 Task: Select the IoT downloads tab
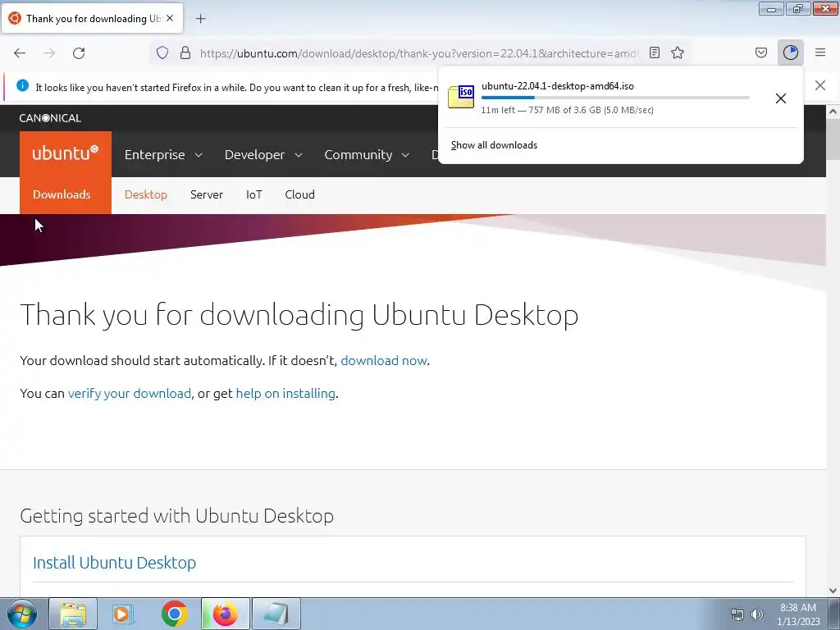pyautogui.click(x=254, y=194)
